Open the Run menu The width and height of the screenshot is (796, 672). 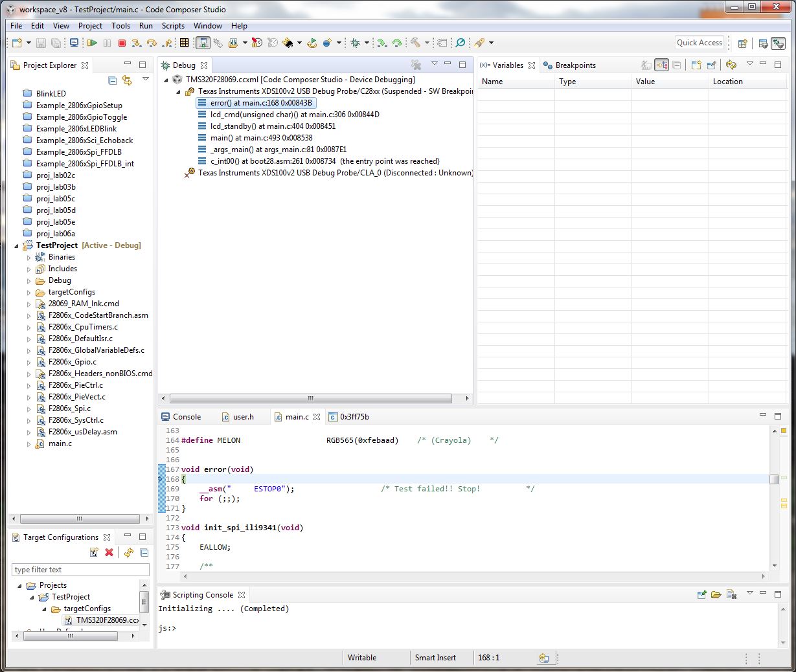[x=146, y=26]
